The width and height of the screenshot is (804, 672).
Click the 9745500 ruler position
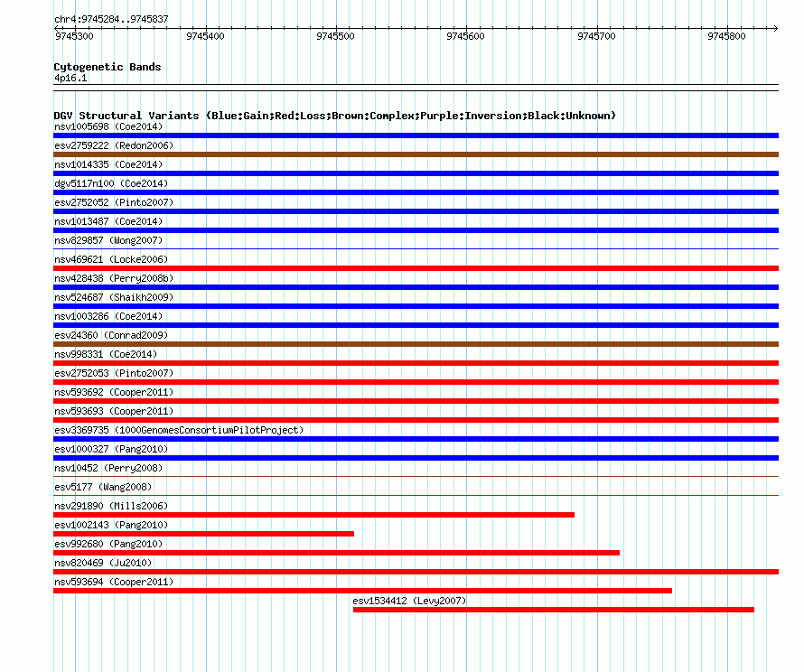335,36
